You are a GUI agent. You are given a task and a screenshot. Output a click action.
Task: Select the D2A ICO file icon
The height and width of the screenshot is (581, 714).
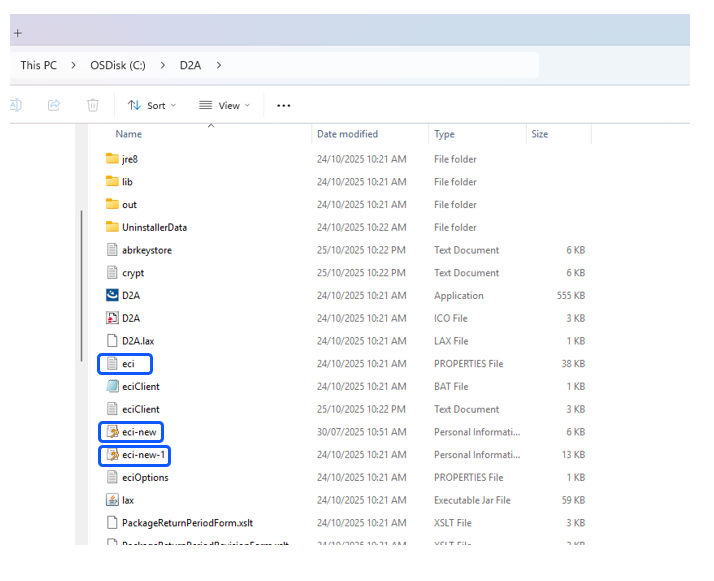click(112, 318)
